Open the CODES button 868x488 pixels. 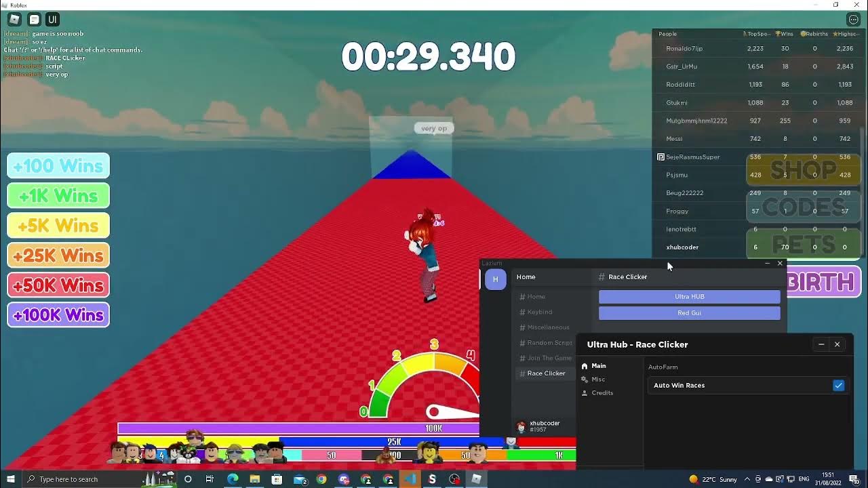click(x=804, y=207)
